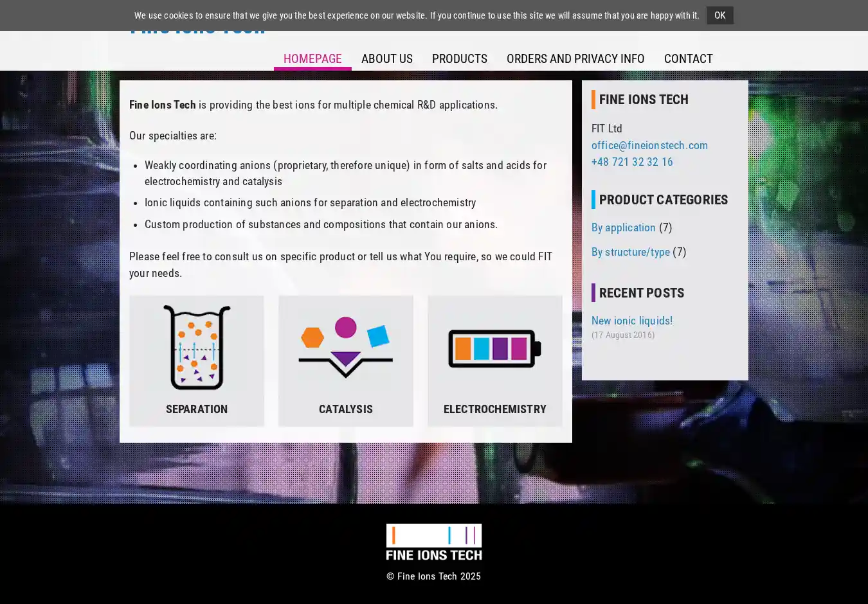Screen dimensions: 868x604
Task: Open the By application category
Action: coord(623,227)
